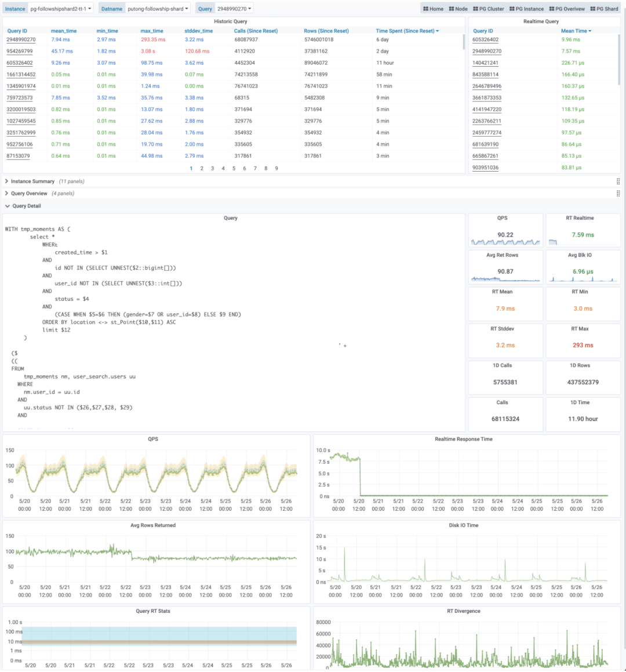Open the PG Overview dashboard
The image size is (626, 672).
[x=566, y=9]
